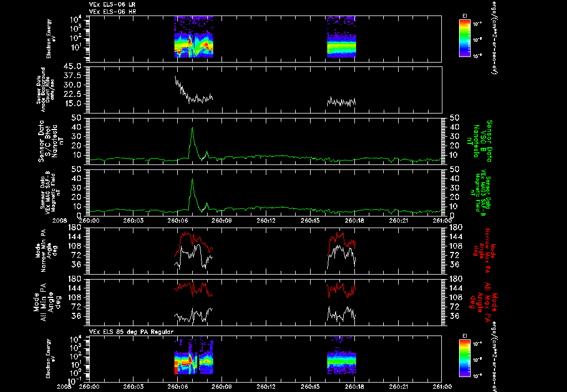Screen dimensions: 567x392
Task: Click the 40 nT peak in the S/C Btot panel
Action: pyautogui.click(x=192, y=128)
